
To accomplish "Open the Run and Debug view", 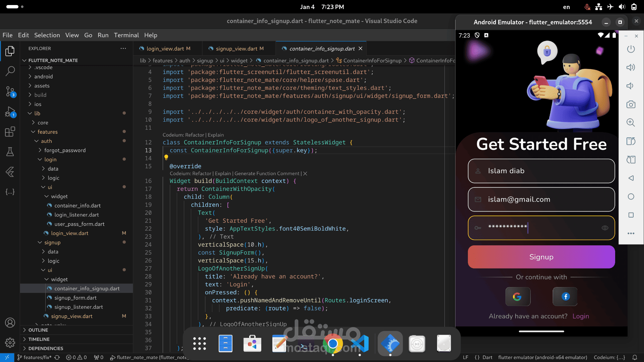I will click(x=10, y=112).
